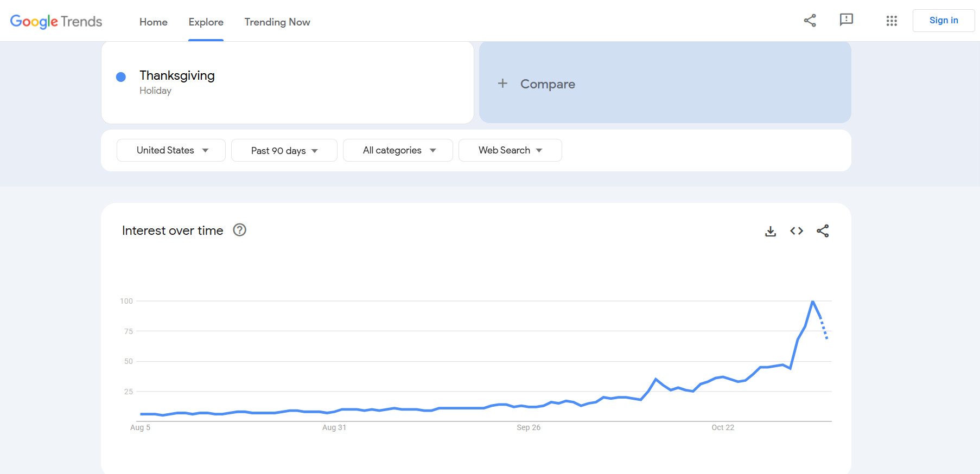Click the Thanksgiving blue color dot
This screenshot has height=474, width=980.
[x=121, y=77]
